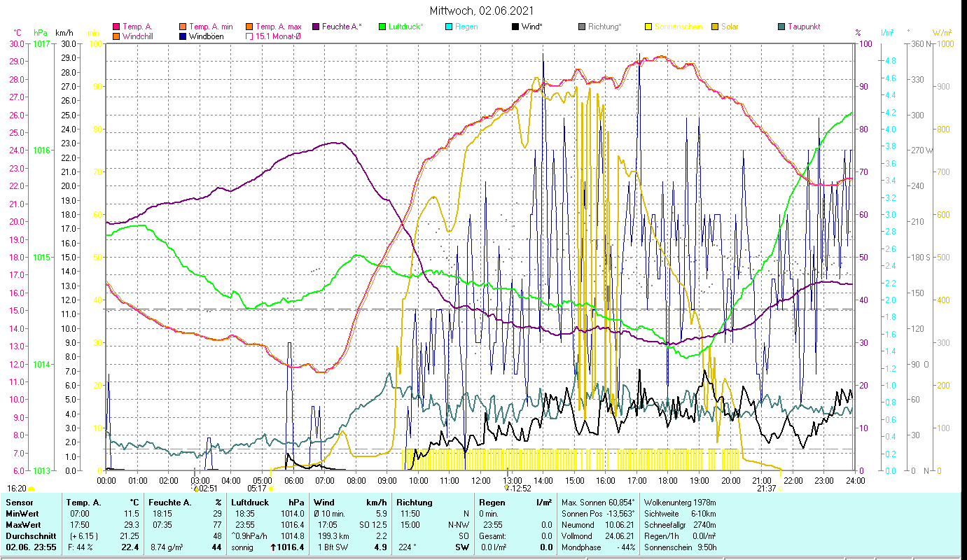
Task: Click the 'Sonnenschein' legend label
Action: click(678, 27)
